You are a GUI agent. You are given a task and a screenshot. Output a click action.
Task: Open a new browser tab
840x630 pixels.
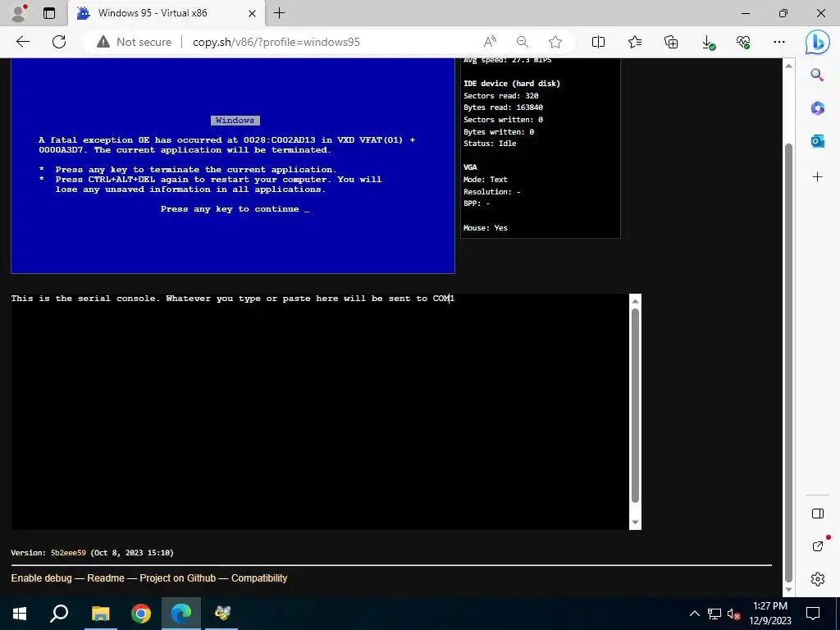[x=279, y=13]
